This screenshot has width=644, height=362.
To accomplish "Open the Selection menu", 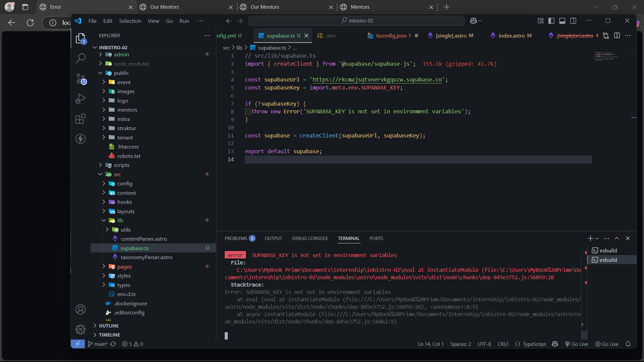I will (130, 21).
